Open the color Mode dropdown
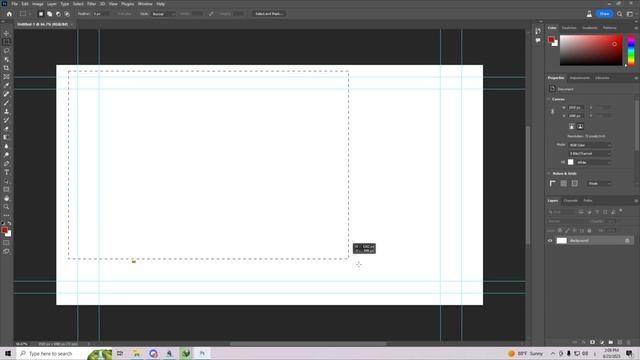 590,145
